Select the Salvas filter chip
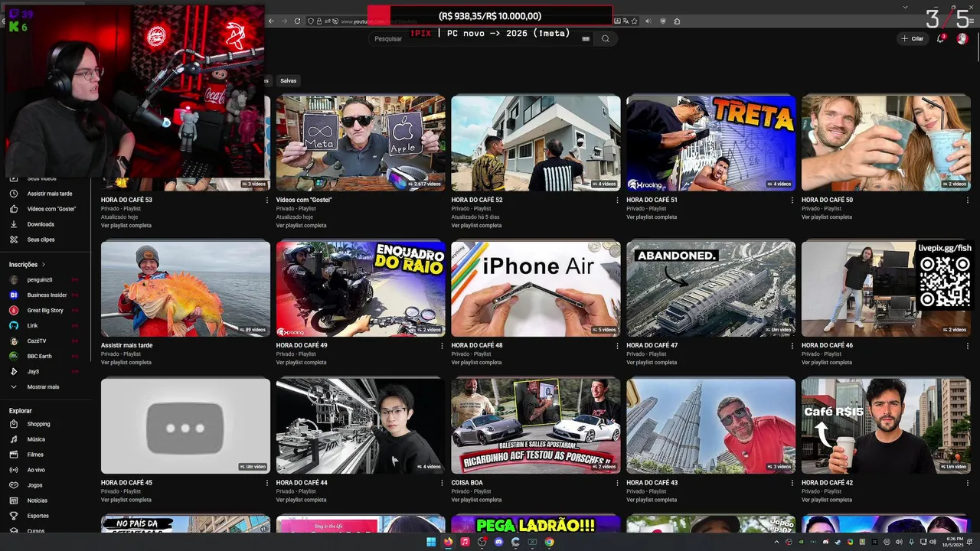The image size is (980, 551). 288,80
